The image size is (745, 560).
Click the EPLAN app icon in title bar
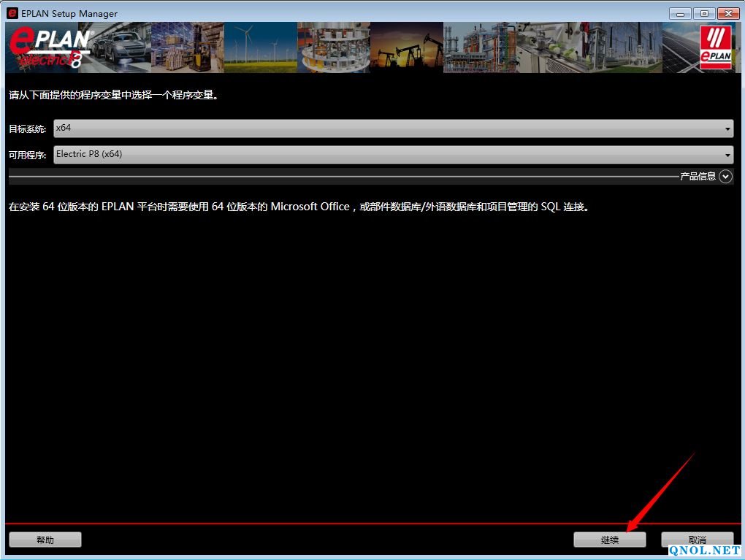12,13
